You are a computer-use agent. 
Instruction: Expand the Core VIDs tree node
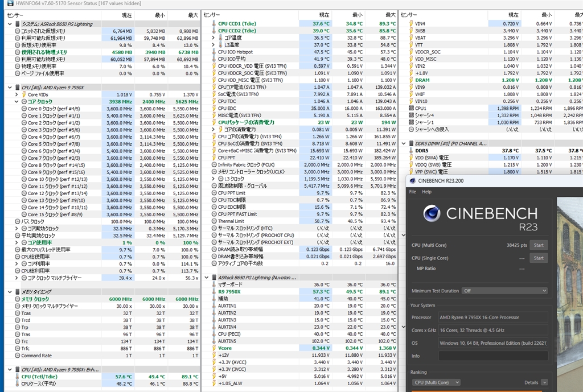coord(17,94)
